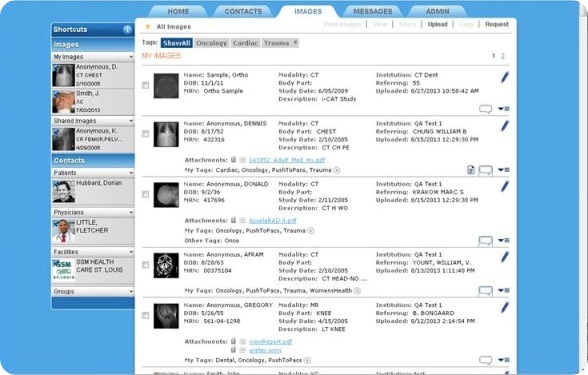This screenshot has height=375, width=588.
Task: Open the 143952 Adult Med Hx.pdf attachment
Action: coord(287,160)
